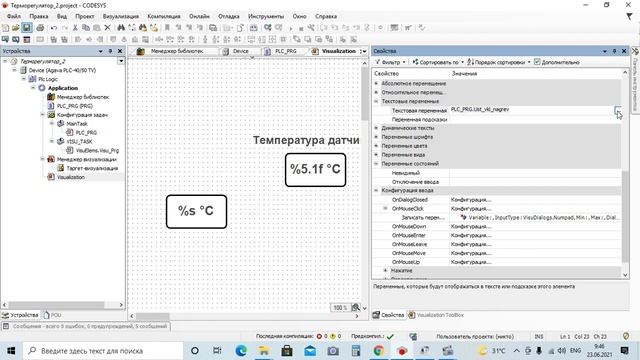Open the Visualization ToolBox tab
The image size is (640, 360).
click(x=436, y=315)
